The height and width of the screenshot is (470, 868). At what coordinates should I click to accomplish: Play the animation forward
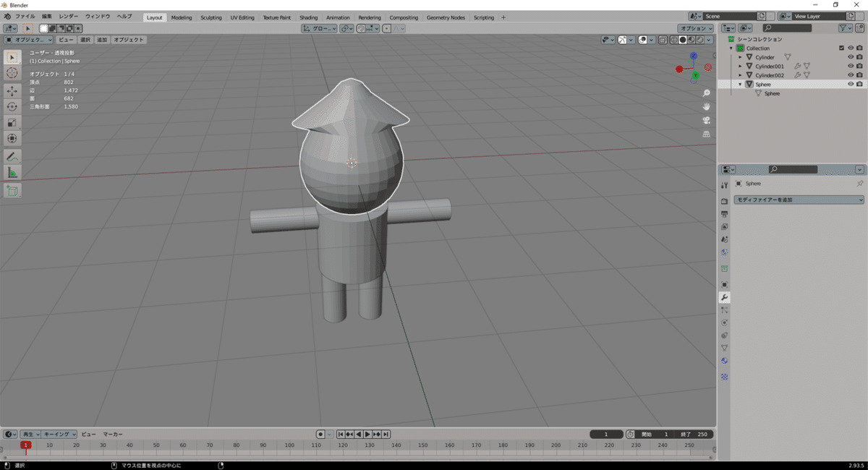[x=367, y=434]
